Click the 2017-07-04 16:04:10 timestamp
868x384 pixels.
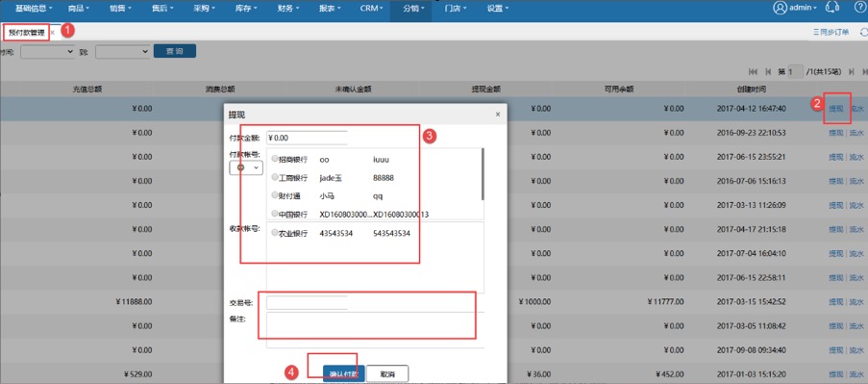coord(751,253)
